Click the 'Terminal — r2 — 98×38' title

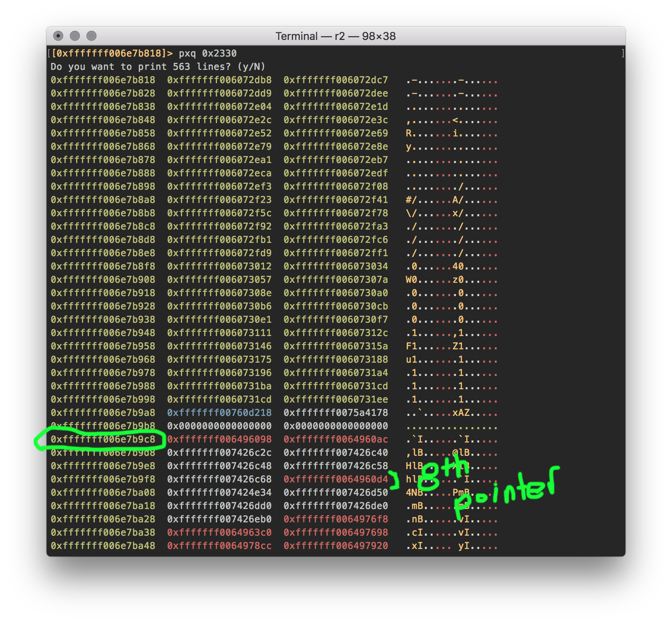[x=335, y=36]
